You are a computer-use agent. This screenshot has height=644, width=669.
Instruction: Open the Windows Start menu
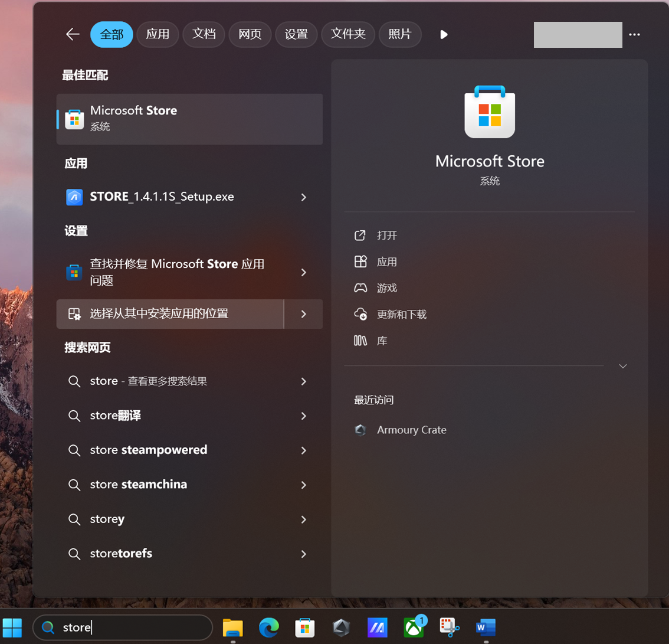click(x=12, y=627)
